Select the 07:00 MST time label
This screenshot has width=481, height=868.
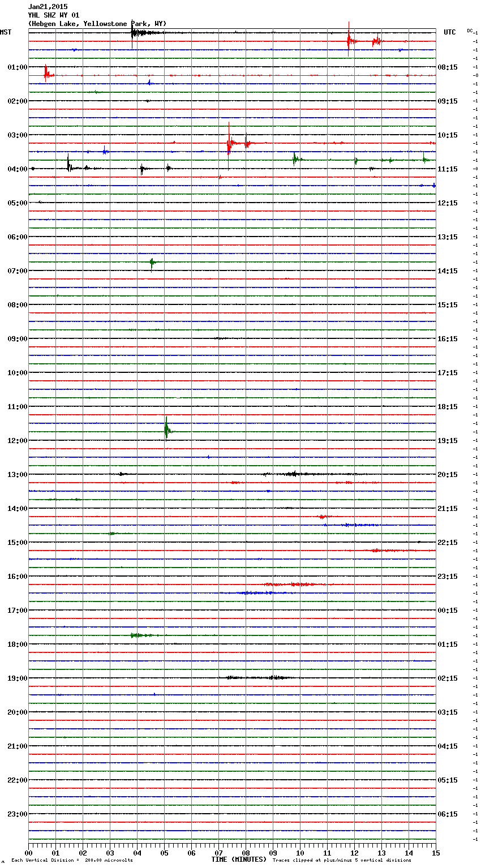(x=18, y=271)
